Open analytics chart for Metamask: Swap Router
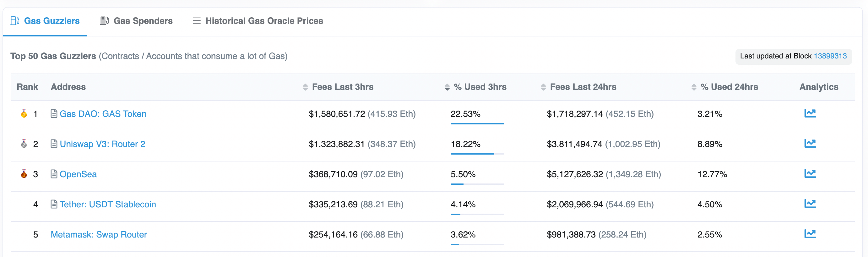The height and width of the screenshot is (257, 868). pyautogui.click(x=810, y=234)
